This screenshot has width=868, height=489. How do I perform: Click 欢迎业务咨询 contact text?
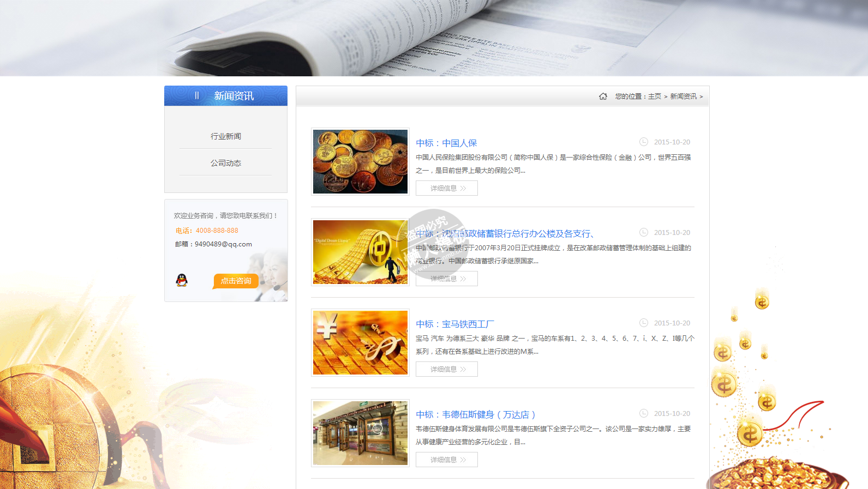[x=226, y=216]
